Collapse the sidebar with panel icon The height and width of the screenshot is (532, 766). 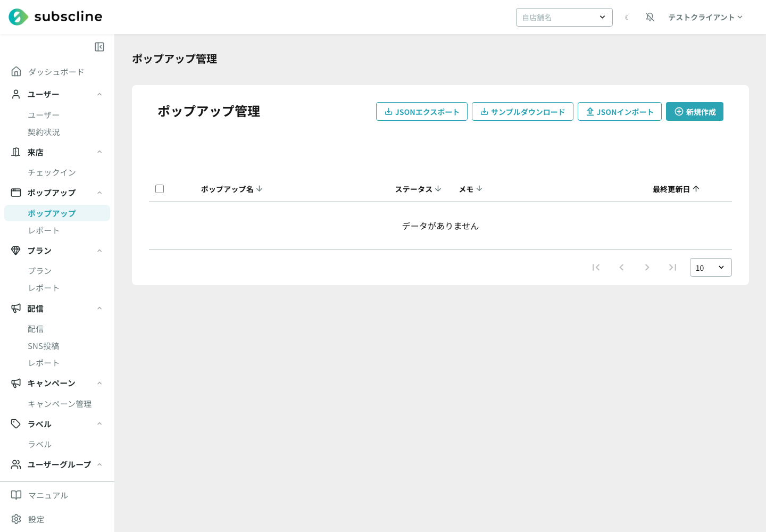pos(99,47)
